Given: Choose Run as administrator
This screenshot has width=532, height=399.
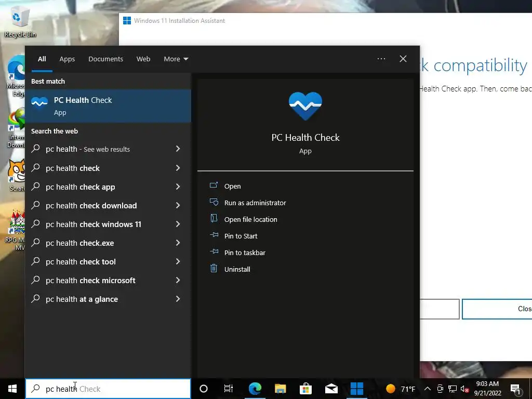Looking at the screenshot, I should pyautogui.click(x=255, y=203).
